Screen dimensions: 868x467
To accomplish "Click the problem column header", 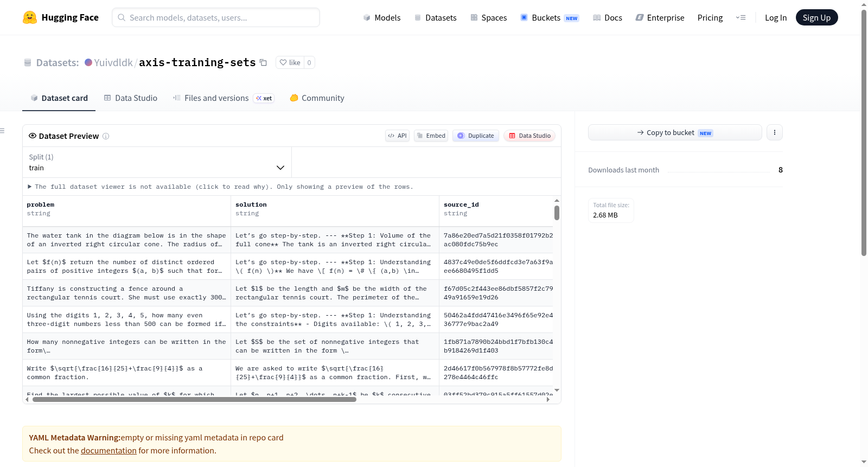I will tap(127, 211).
